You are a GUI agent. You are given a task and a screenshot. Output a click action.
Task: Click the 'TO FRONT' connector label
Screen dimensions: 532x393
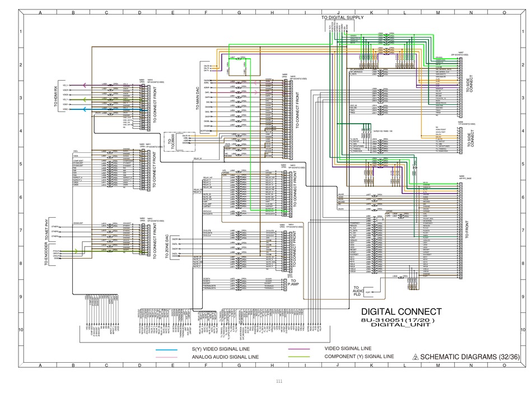(x=467, y=230)
